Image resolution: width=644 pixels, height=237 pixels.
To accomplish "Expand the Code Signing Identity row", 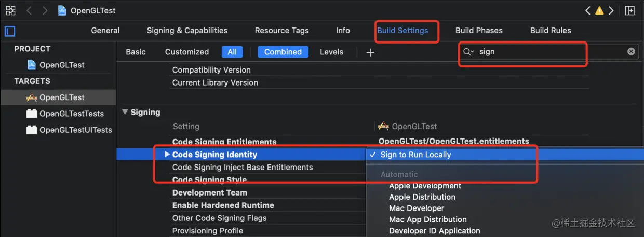I will [167, 154].
